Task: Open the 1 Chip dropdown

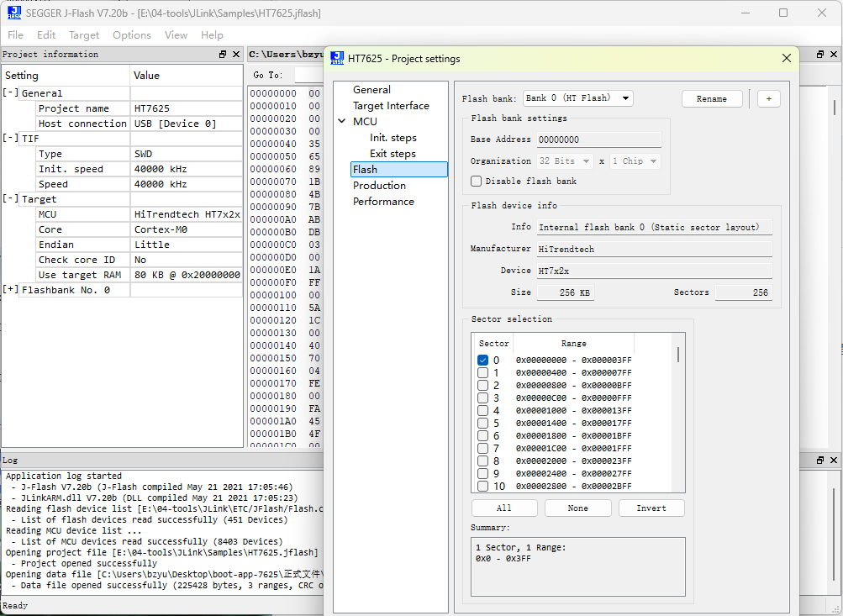Action: [x=635, y=161]
